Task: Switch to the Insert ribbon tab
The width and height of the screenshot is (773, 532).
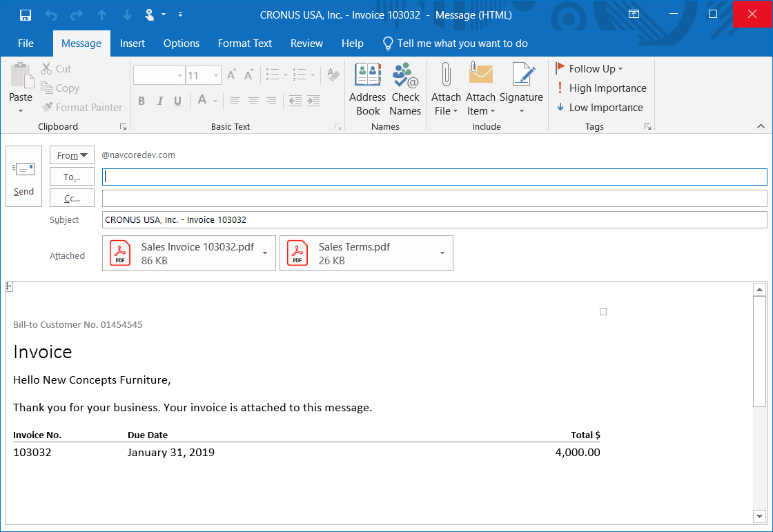Action: click(x=132, y=43)
